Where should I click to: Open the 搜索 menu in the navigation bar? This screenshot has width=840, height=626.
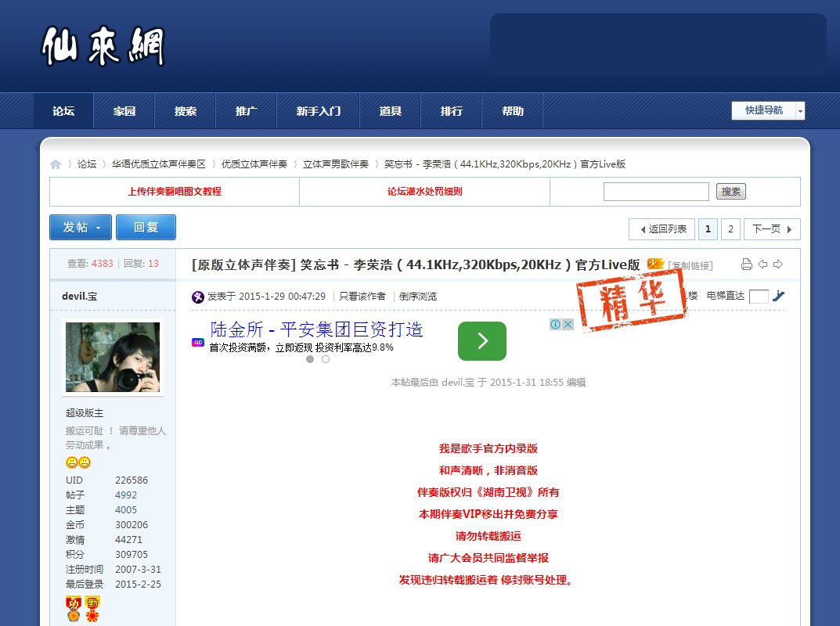pyautogui.click(x=186, y=111)
